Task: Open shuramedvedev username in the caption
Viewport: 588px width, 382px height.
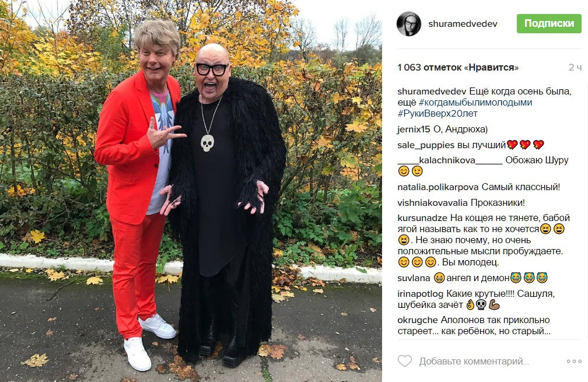Action: [432, 92]
